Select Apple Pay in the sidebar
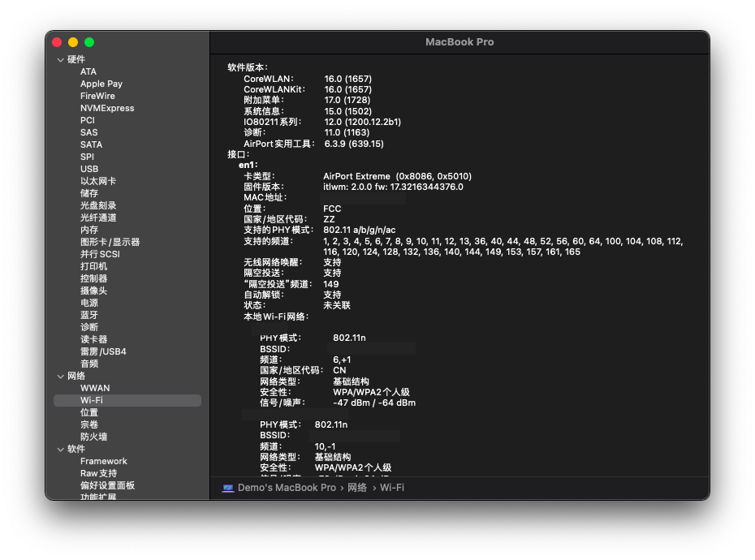The width and height of the screenshot is (755, 560). point(101,84)
